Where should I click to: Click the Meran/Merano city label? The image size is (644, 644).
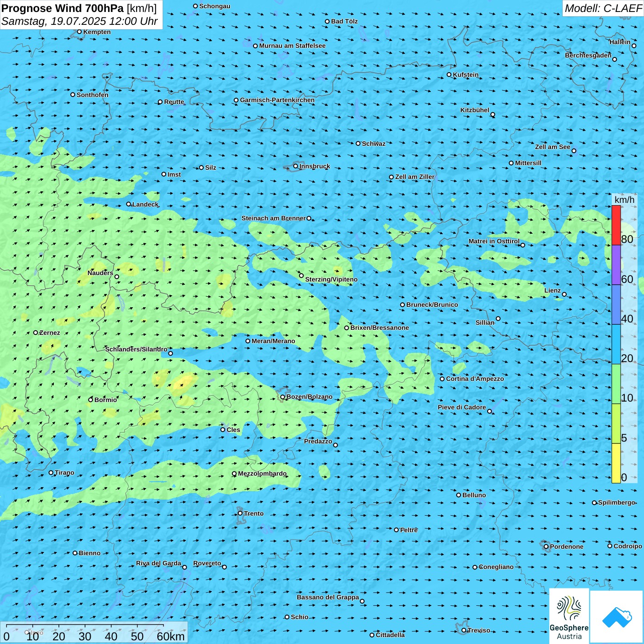click(x=273, y=341)
